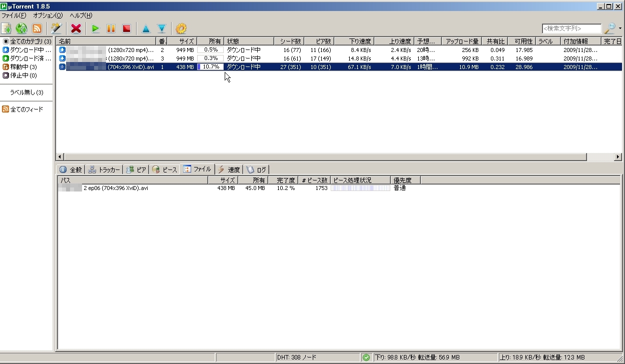
Task: Click the download status icon of 438 MB torrent
Action: pos(62,67)
